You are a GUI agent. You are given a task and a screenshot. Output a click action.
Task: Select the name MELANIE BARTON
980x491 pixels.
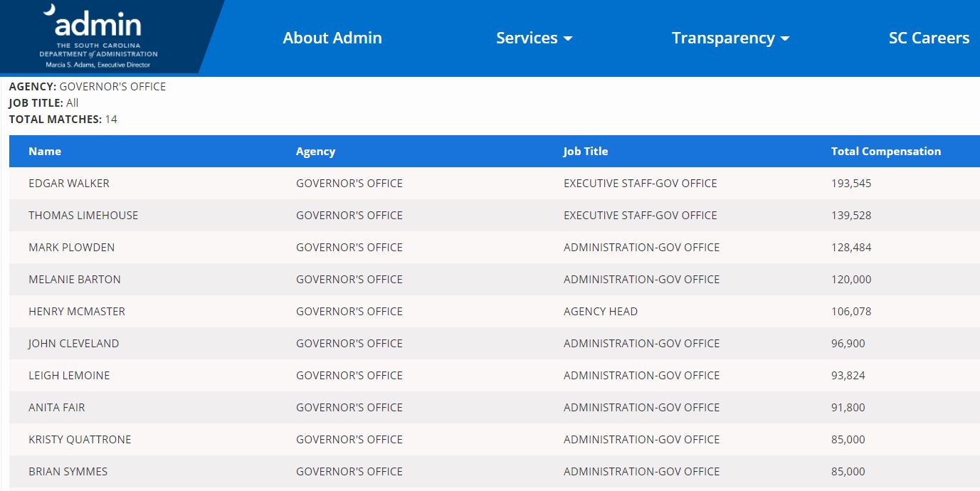coord(75,279)
